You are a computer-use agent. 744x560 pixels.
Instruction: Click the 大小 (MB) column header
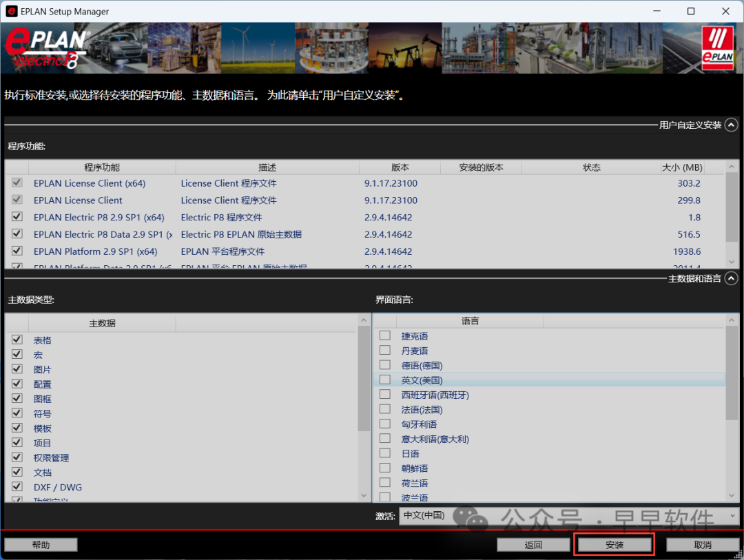pyautogui.click(x=681, y=167)
